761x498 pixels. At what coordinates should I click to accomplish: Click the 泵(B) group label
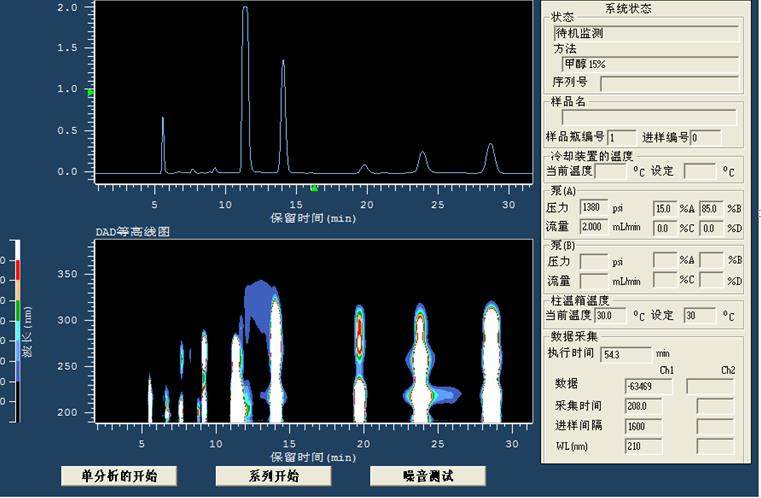click(x=563, y=245)
